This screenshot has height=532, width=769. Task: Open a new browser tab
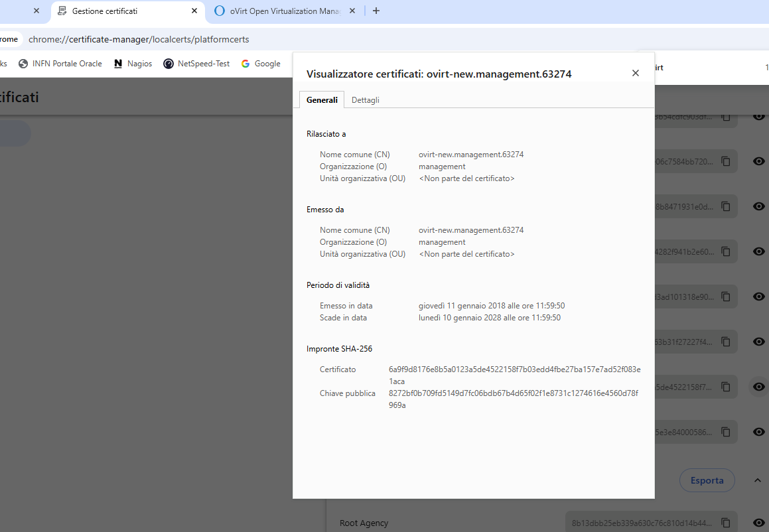tap(376, 11)
